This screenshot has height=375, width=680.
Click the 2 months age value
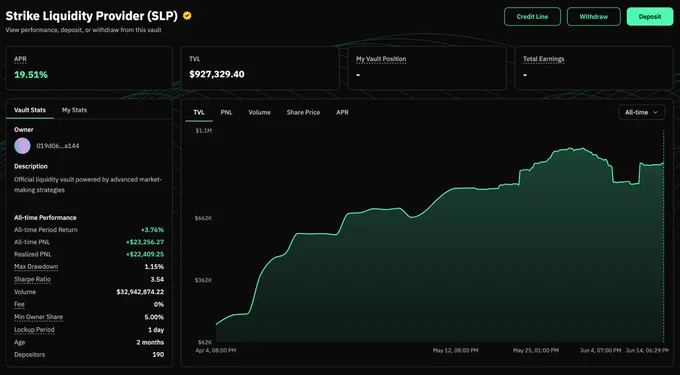tap(150, 342)
